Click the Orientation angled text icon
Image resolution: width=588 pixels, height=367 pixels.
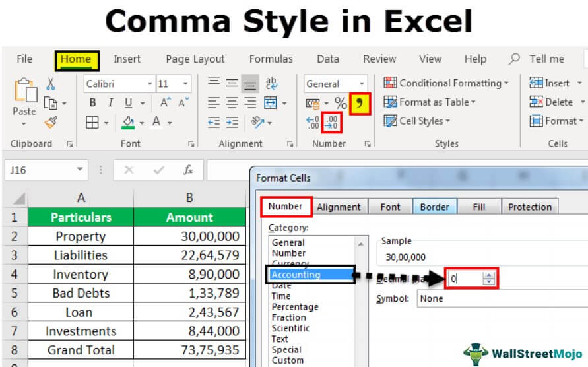(x=257, y=122)
